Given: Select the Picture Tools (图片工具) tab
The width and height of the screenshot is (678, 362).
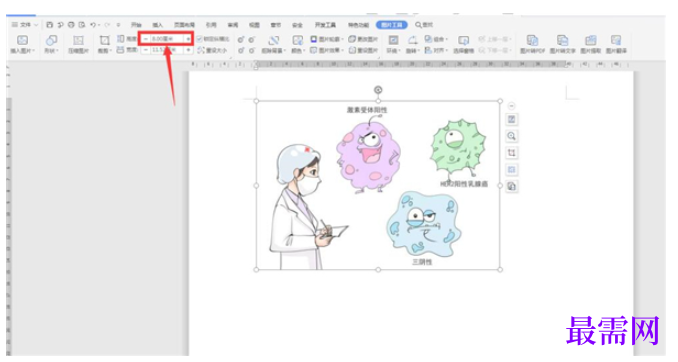Looking at the screenshot, I should click(391, 25).
